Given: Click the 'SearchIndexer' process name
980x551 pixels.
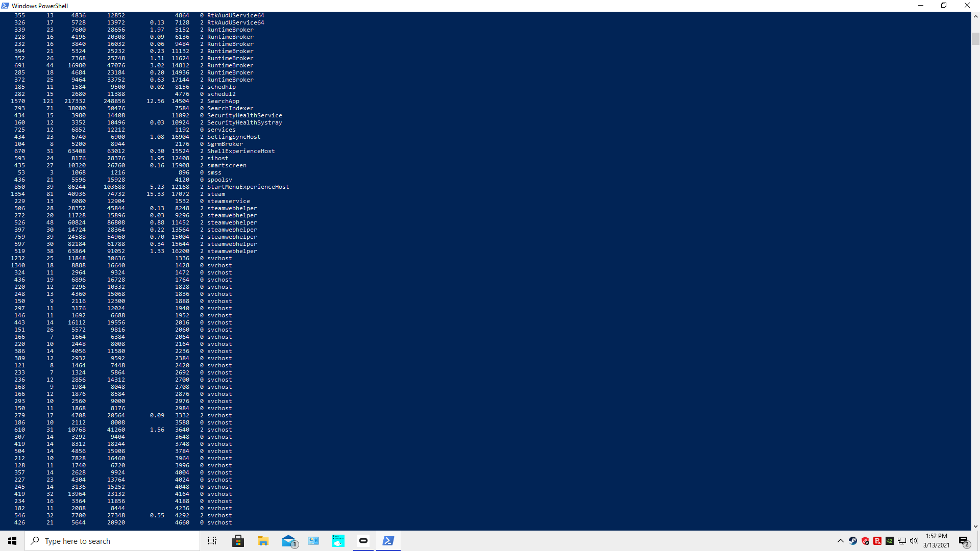Looking at the screenshot, I should (230, 108).
